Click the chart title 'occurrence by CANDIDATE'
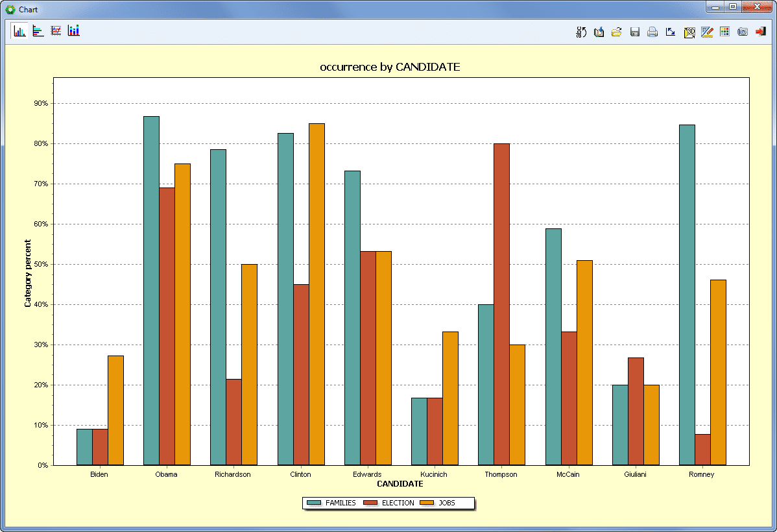 (x=390, y=67)
